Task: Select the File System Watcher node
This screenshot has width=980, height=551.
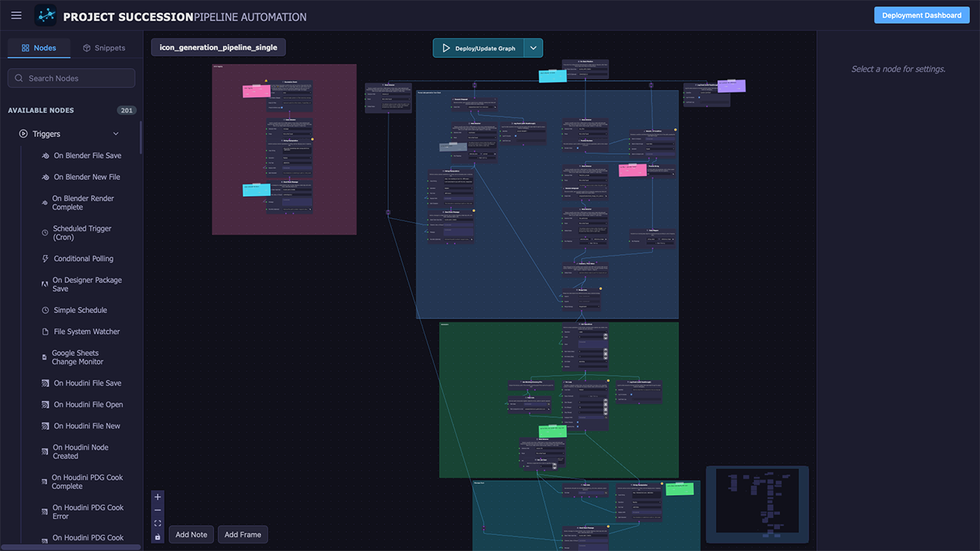Action: (x=80, y=331)
